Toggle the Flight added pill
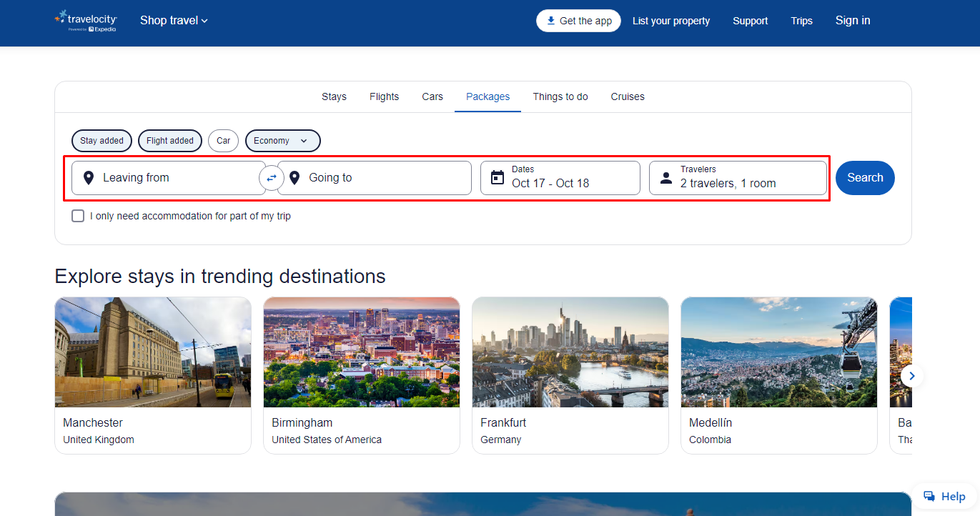The width and height of the screenshot is (980, 516). 170,141
